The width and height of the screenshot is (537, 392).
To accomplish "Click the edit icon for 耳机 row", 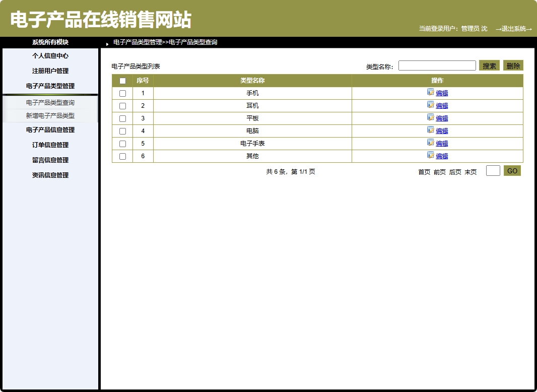I will coord(430,105).
